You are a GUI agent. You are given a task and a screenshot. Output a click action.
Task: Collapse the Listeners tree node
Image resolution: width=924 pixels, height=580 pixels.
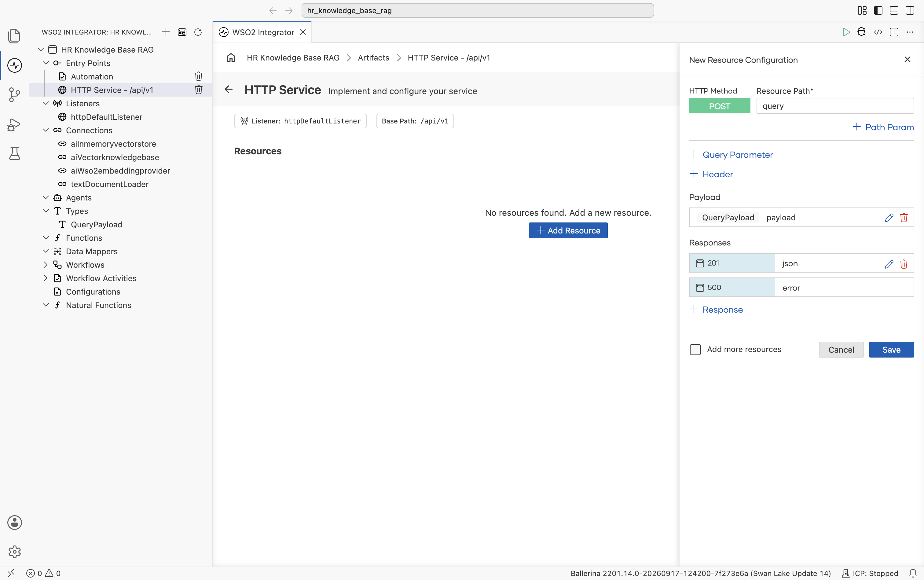click(46, 103)
